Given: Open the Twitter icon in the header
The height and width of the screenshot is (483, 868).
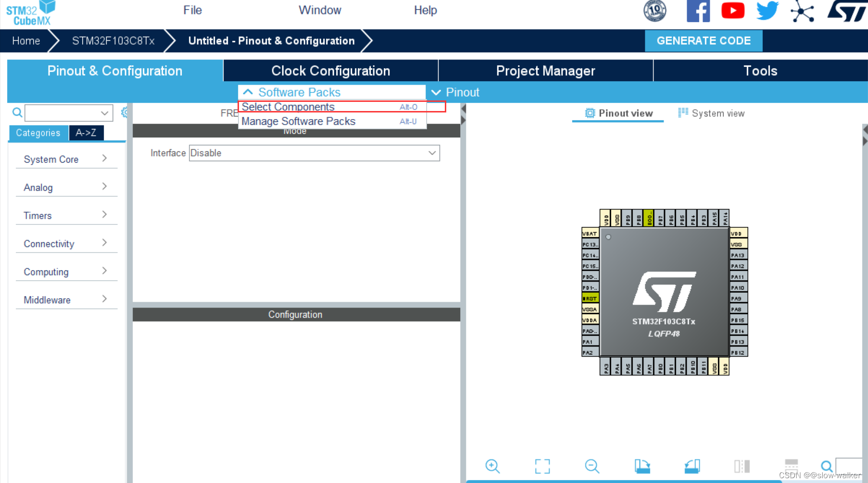Looking at the screenshot, I should 767,10.
